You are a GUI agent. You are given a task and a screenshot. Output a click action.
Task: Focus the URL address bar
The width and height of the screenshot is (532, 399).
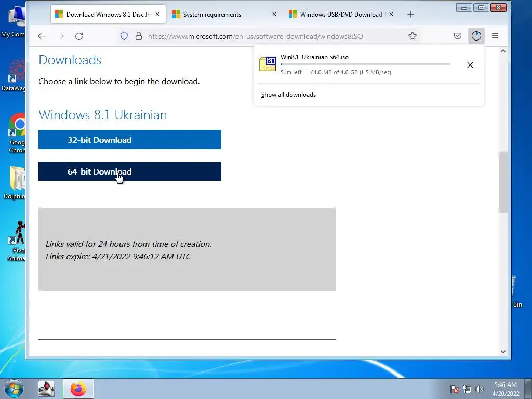tap(255, 36)
